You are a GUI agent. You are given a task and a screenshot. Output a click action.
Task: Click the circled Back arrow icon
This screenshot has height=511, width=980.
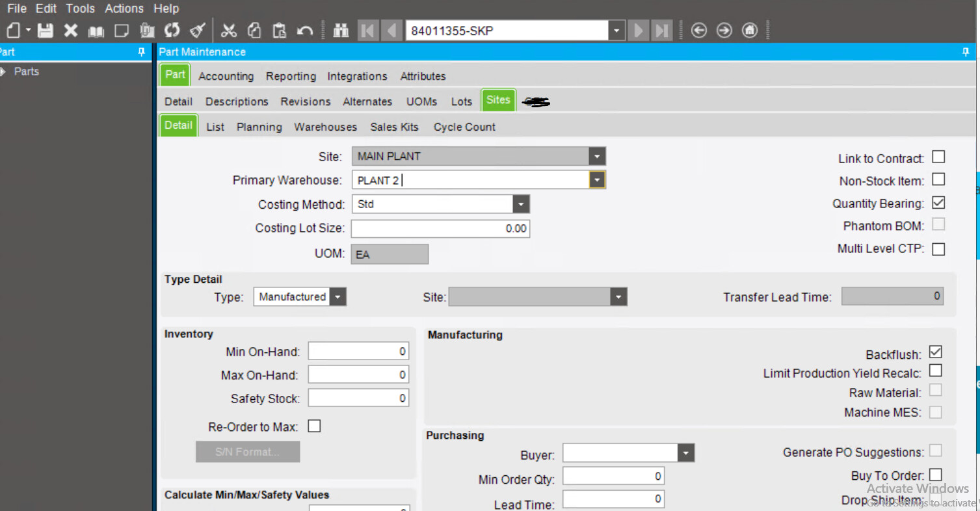[x=699, y=31]
